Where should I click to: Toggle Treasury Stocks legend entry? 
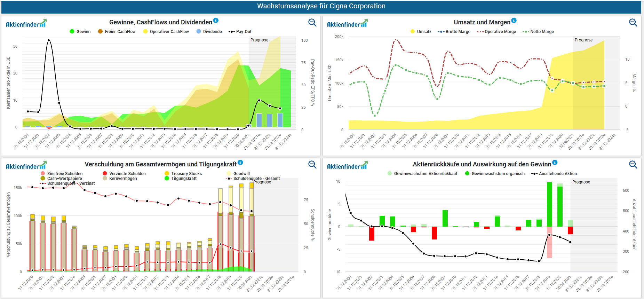tap(183, 174)
